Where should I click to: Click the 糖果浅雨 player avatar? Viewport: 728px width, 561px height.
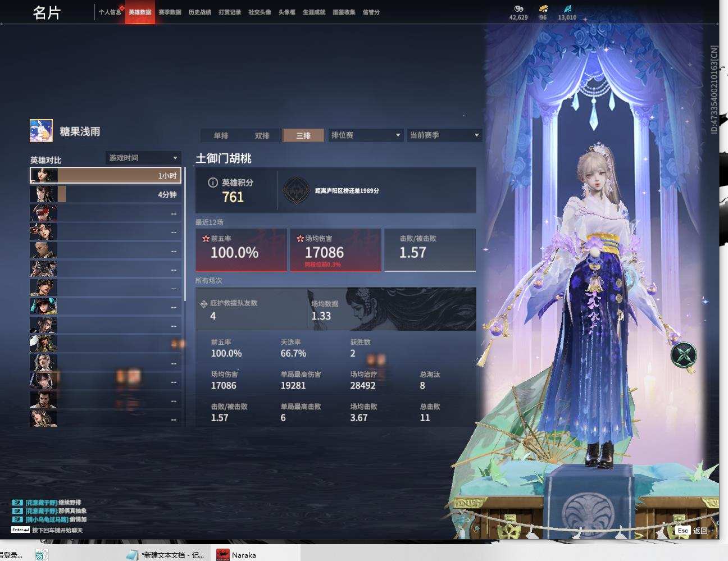[41, 131]
